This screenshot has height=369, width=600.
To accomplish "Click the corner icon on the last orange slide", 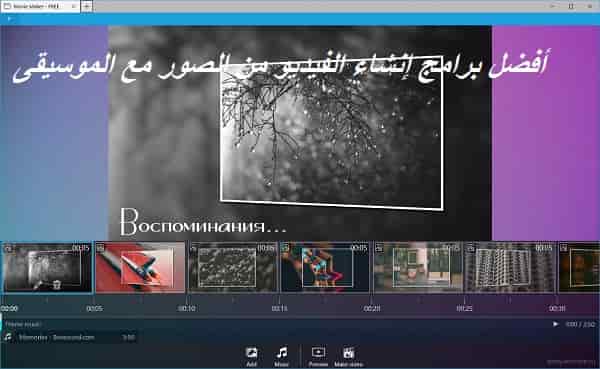I will (x=563, y=248).
